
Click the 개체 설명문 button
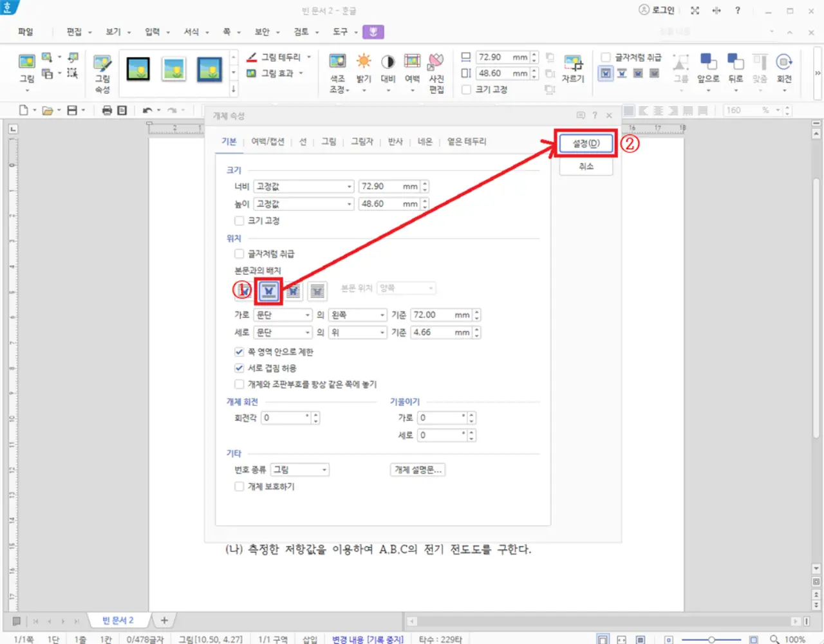[417, 469]
